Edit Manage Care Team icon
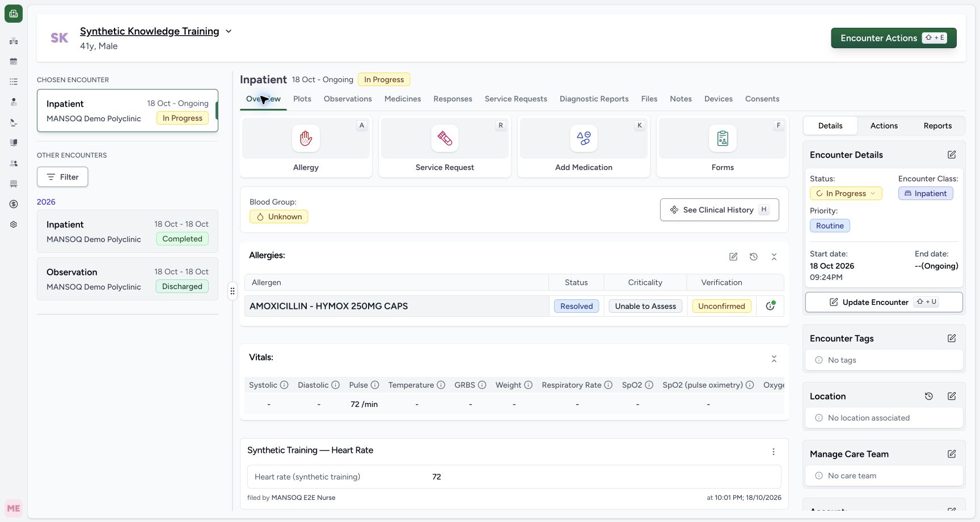 click(x=952, y=454)
